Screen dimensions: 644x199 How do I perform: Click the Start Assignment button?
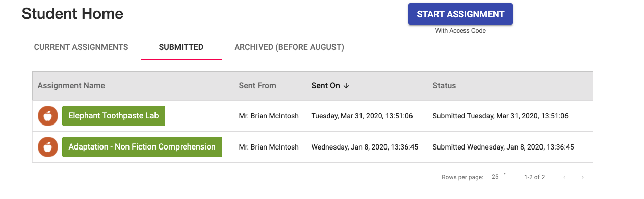point(460,14)
